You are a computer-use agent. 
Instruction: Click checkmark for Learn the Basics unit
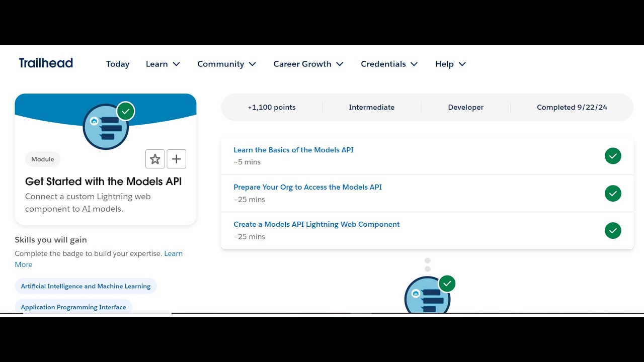(x=613, y=156)
